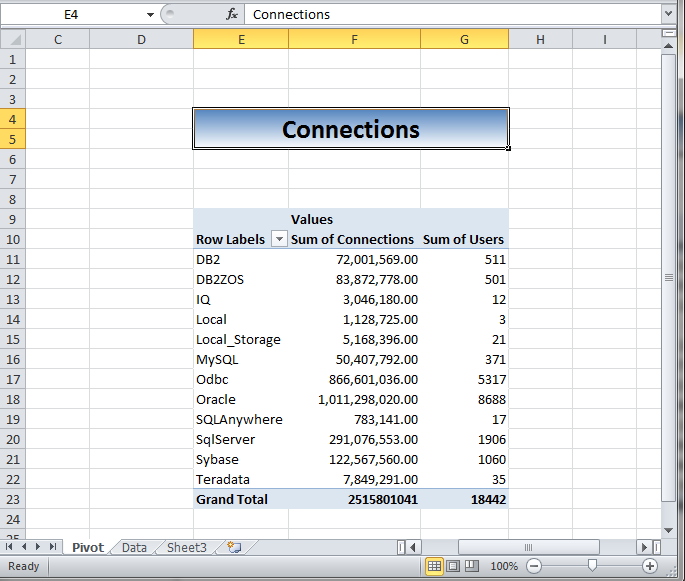Click vertical scrollbar down arrow
Screen dimensions: 685x581
pyautogui.click(x=668, y=531)
